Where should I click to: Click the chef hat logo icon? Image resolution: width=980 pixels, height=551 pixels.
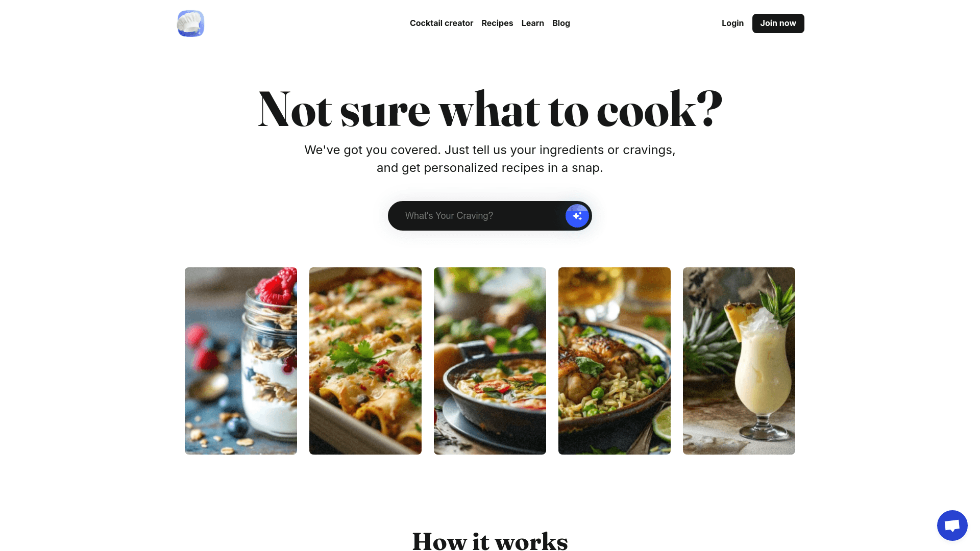[191, 23]
